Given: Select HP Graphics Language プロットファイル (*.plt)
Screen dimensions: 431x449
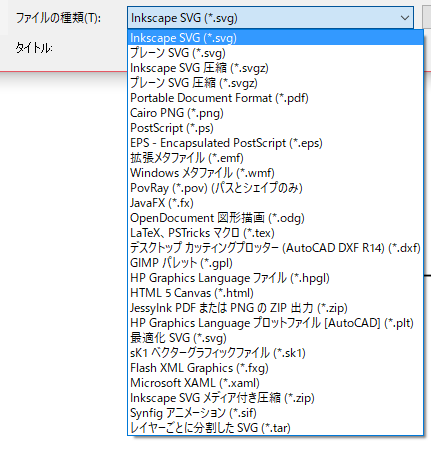Looking at the screenshot, I should coord(275,323).
